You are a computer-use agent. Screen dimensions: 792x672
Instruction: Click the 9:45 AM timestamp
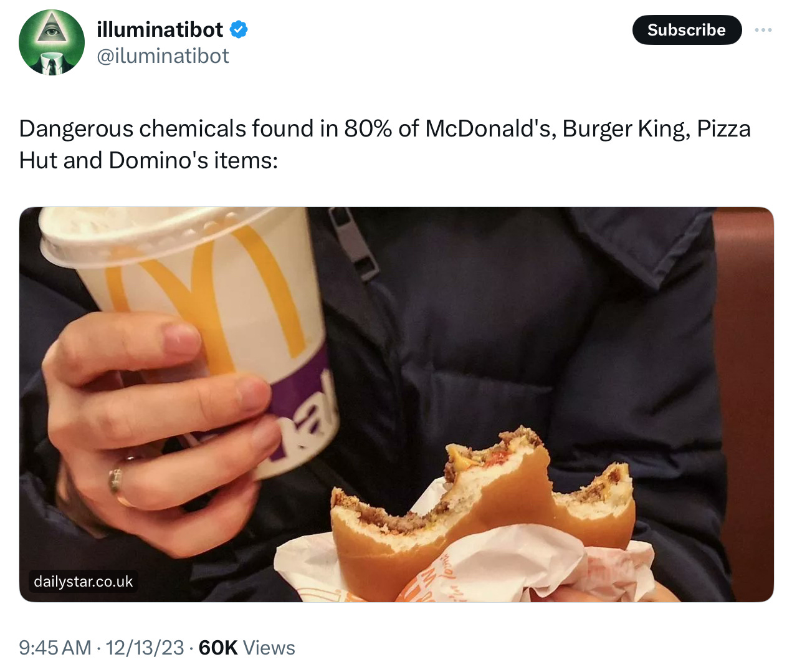pos(55,648)
